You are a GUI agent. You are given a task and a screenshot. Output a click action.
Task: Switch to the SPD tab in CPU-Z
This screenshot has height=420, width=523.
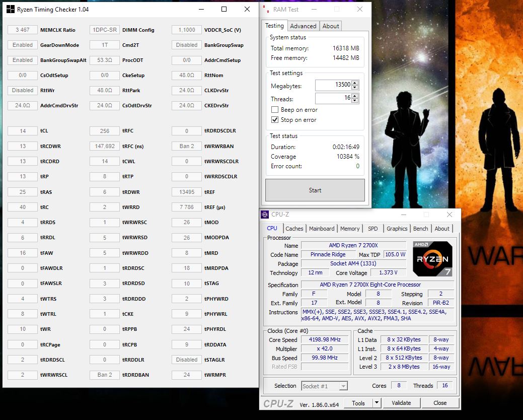point(373,229)
